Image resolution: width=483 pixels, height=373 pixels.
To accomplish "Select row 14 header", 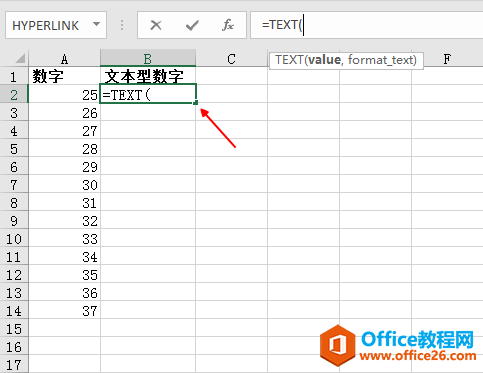I will point(14,310).
